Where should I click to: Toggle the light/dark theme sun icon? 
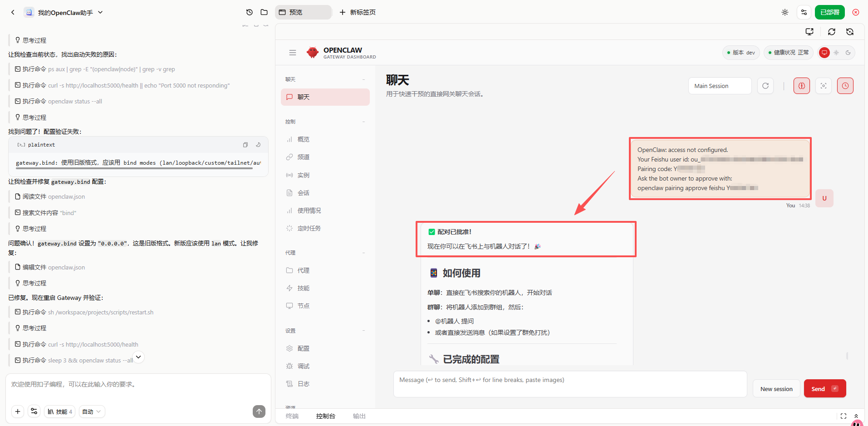(x=785, y=12)
